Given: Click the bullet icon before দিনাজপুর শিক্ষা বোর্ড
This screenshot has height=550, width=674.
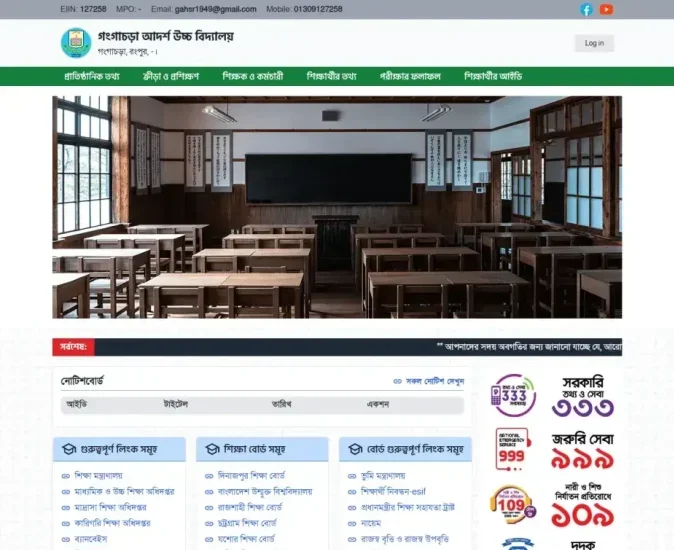Looking at the screenshot, I should point(209,476).
